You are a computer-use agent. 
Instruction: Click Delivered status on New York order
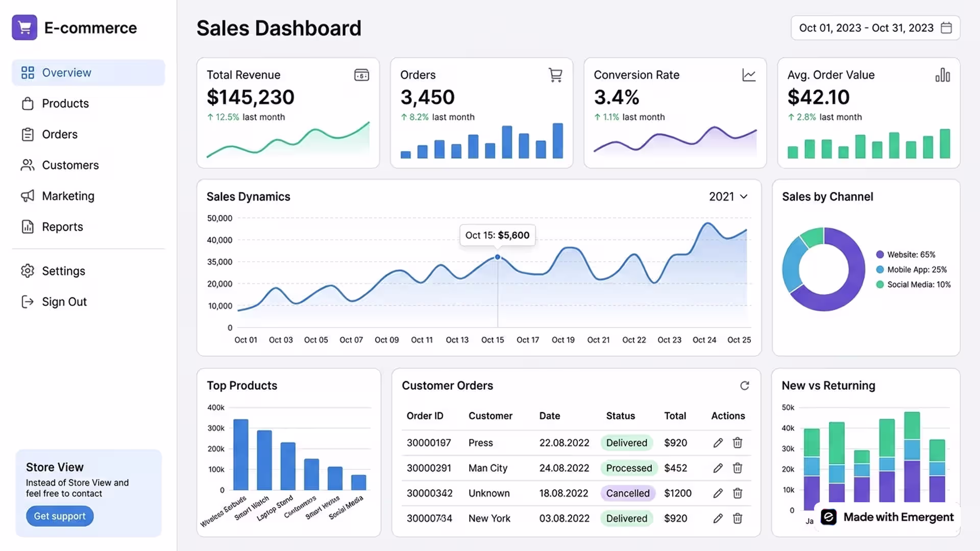click(626, 518)
